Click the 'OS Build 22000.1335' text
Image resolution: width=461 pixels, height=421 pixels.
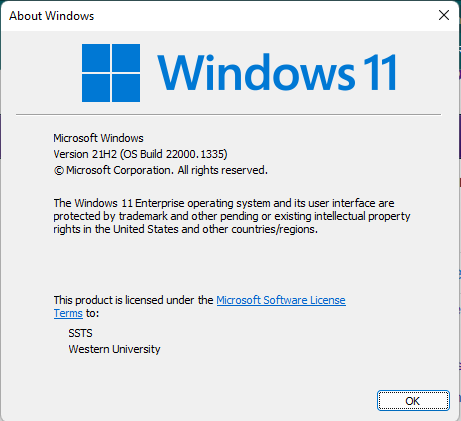(174, 154)
